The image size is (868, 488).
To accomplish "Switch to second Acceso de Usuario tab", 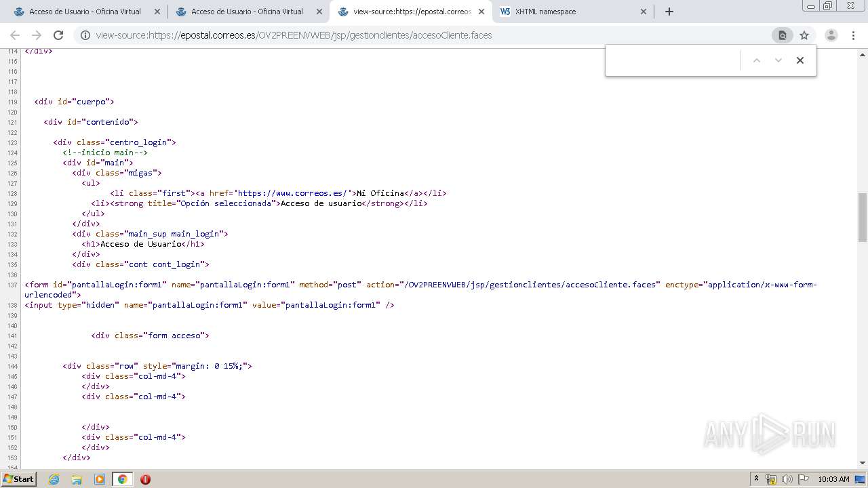I will point(247,12).
